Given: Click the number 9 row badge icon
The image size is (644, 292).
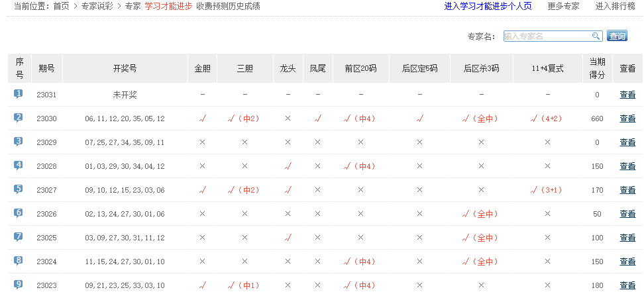Looking at the screenshot, I should pos(19,284).
